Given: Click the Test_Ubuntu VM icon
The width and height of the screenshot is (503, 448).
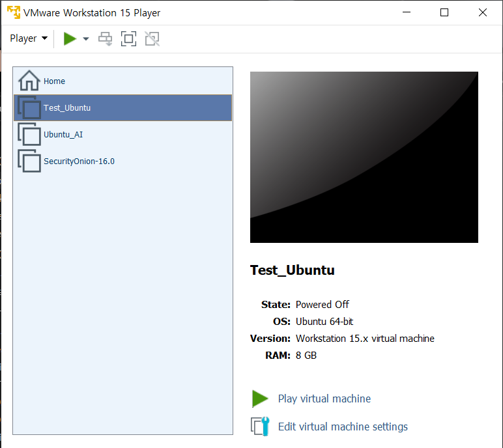Looking at the screenshot, I should click(29, 107).
